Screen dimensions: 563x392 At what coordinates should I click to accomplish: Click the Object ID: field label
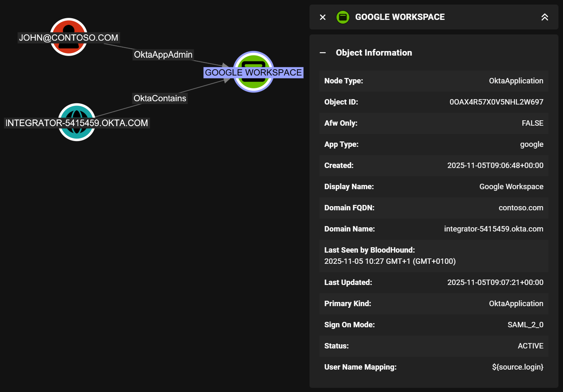(341, 102)
